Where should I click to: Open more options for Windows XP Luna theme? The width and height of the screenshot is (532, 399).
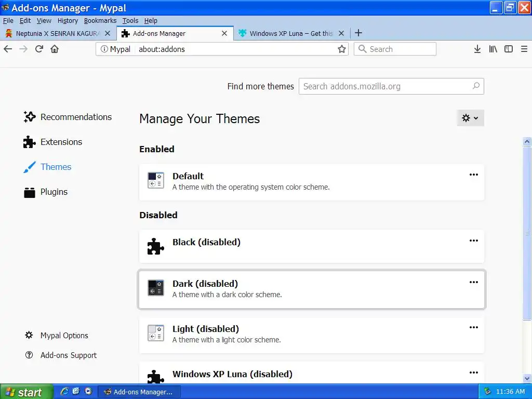474,373
